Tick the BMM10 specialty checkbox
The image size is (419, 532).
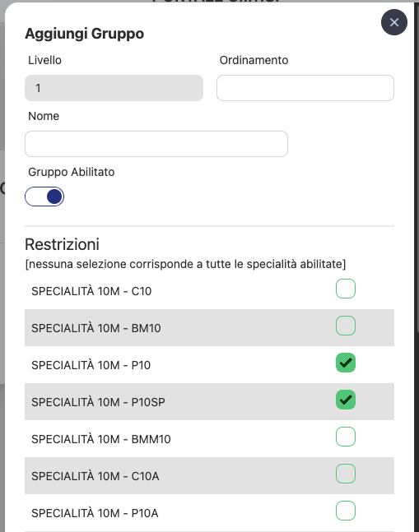pos(346,437)
